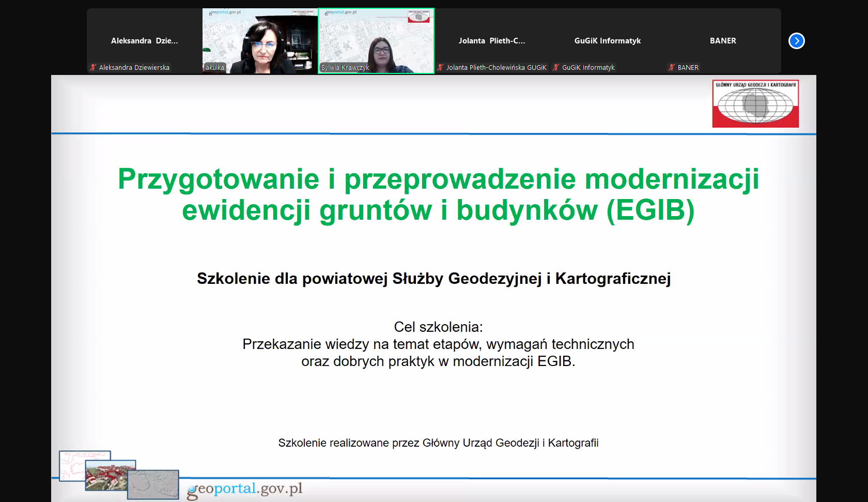
Task: Click Aleksandra Dziewierska's muted microphone icon
Action: 93,67
